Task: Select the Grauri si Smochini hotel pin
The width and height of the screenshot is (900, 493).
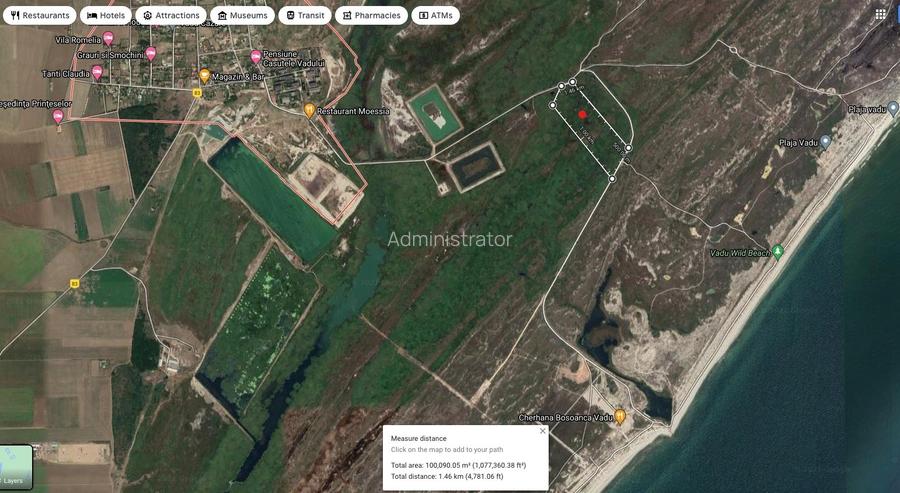Action: (151, 53)
